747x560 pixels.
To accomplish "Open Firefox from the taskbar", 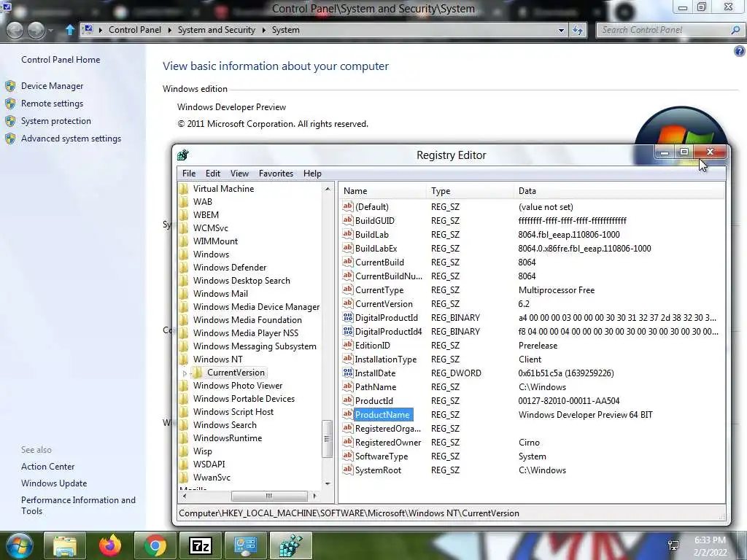I will click(109, 545).
